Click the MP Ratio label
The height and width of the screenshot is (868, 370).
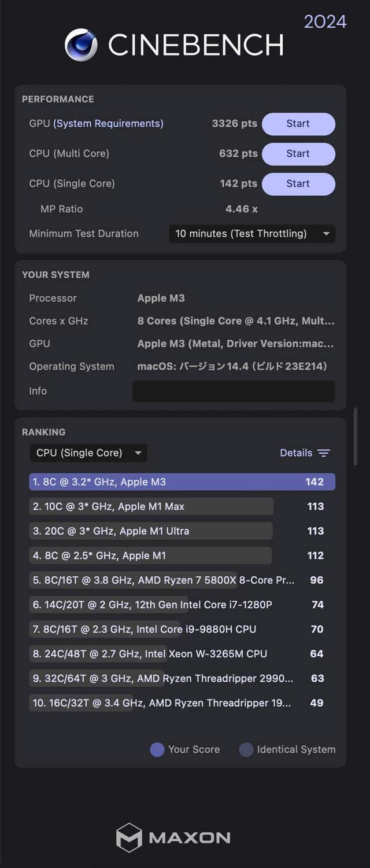pyautogui.click(x=61, y=209)
